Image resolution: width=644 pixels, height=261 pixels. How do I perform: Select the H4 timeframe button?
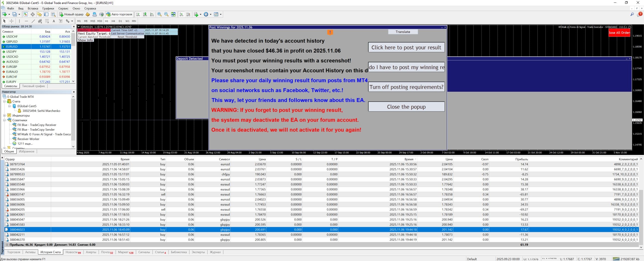113,21
